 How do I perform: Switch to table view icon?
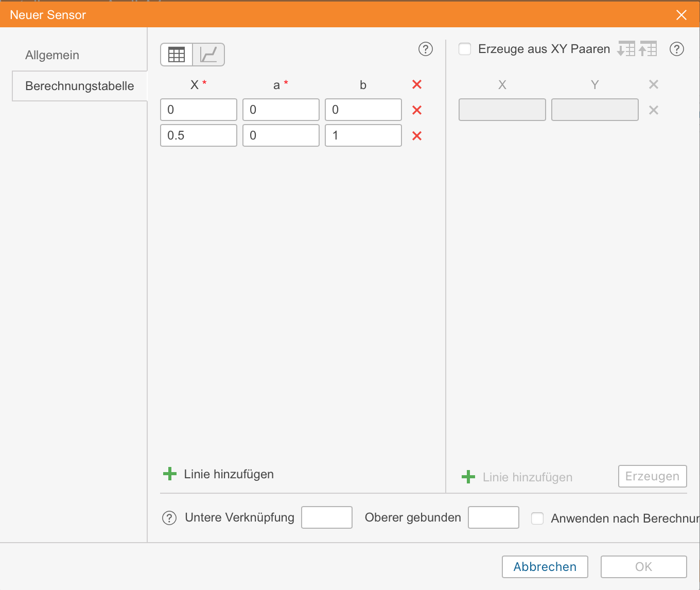[x=177, y=55]
